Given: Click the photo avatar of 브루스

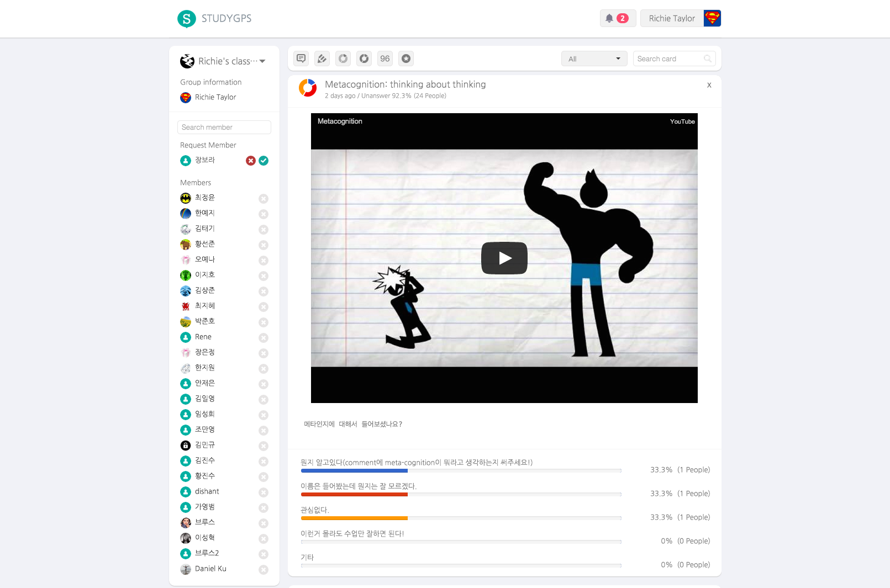Looking at the screenshot, I should pos(186,523).
